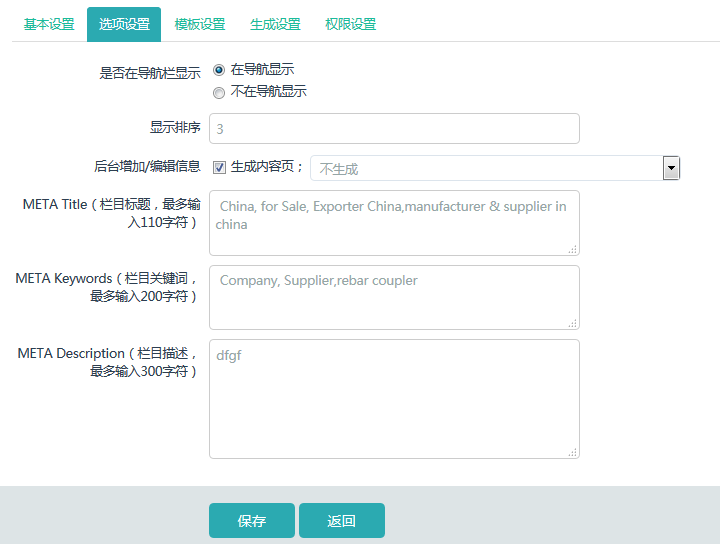Screen dimensions: 720x544
Task: Click the 是否在导航栏显示 label
Action: (x=150, y=73)
